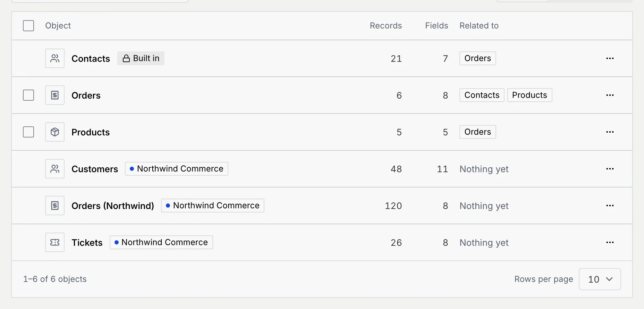Viewport: 644px width, 309px height.
Task: Click the Tickets ticket icon
Action: (x=55, y=242)
